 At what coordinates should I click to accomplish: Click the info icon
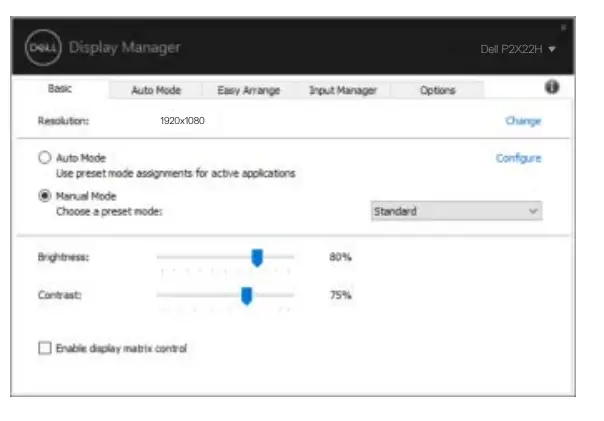(551, 88)
